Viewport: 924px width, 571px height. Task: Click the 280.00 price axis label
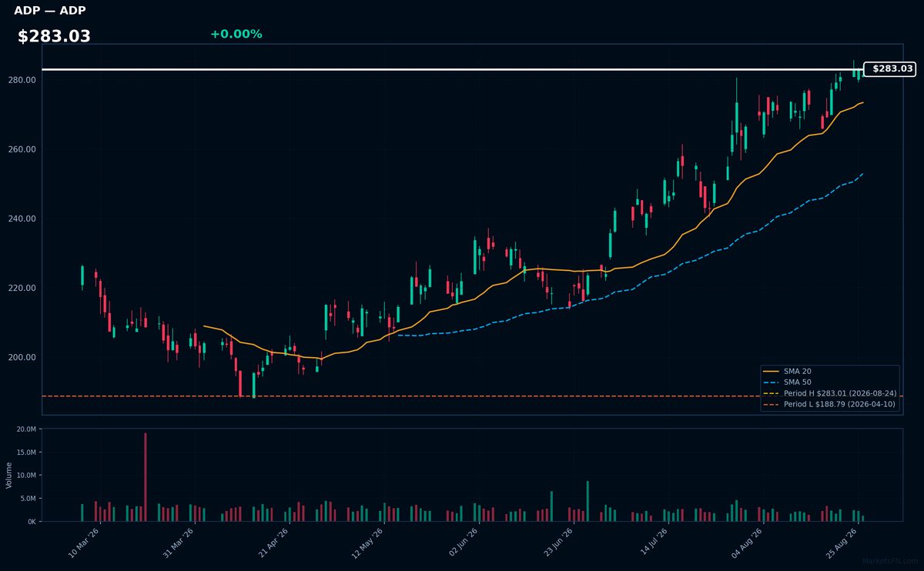(x=22, y=80)
